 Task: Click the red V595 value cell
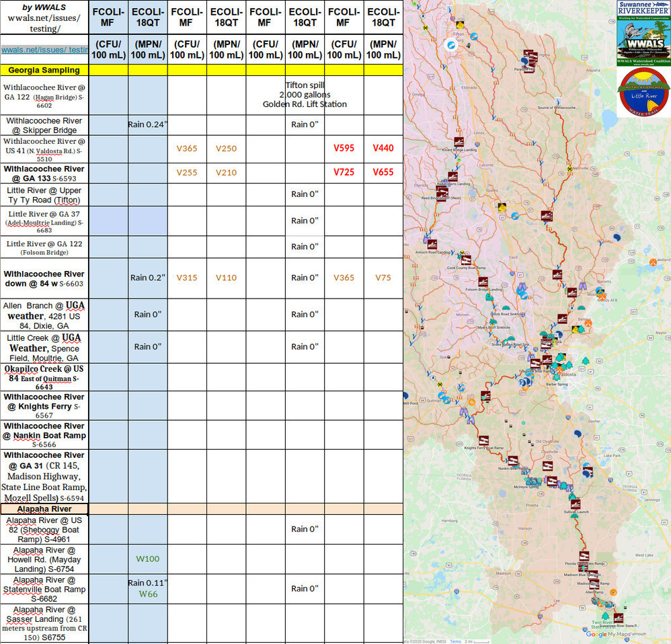[x=344, y=148]
